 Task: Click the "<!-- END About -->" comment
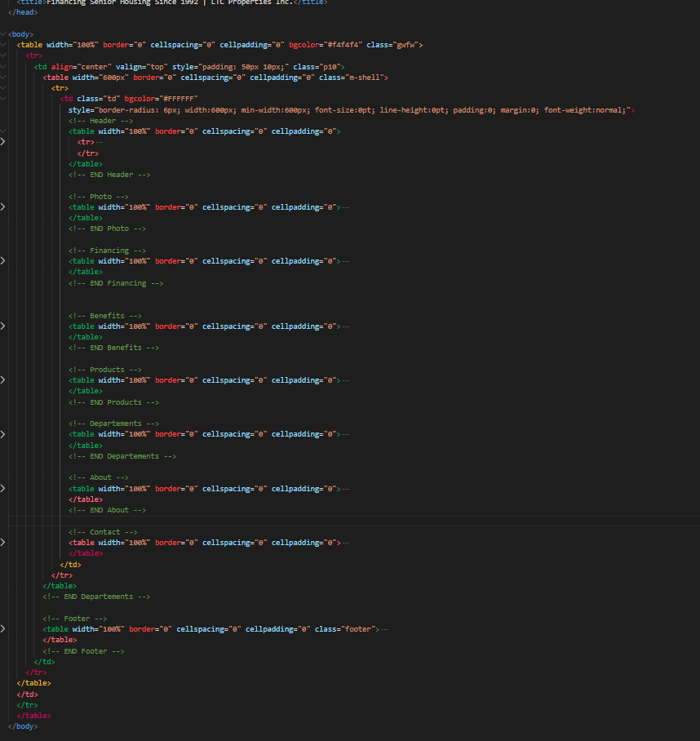pos(107,510)
